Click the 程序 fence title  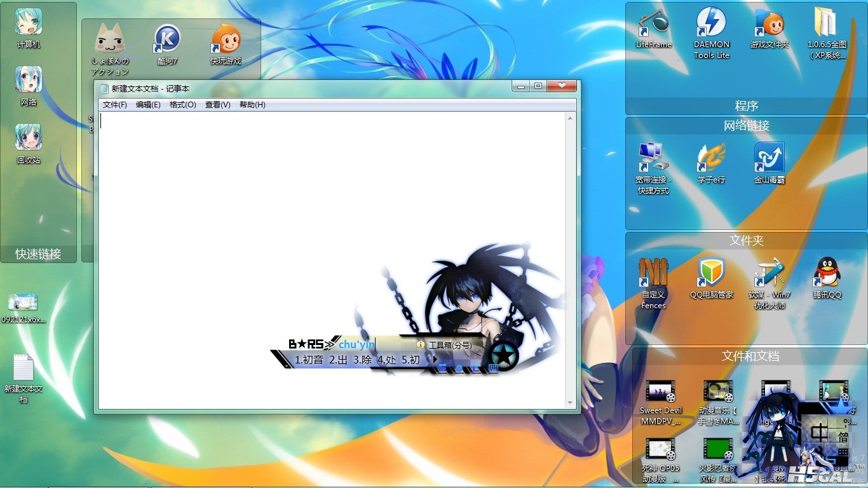click(x=747, y=105)
